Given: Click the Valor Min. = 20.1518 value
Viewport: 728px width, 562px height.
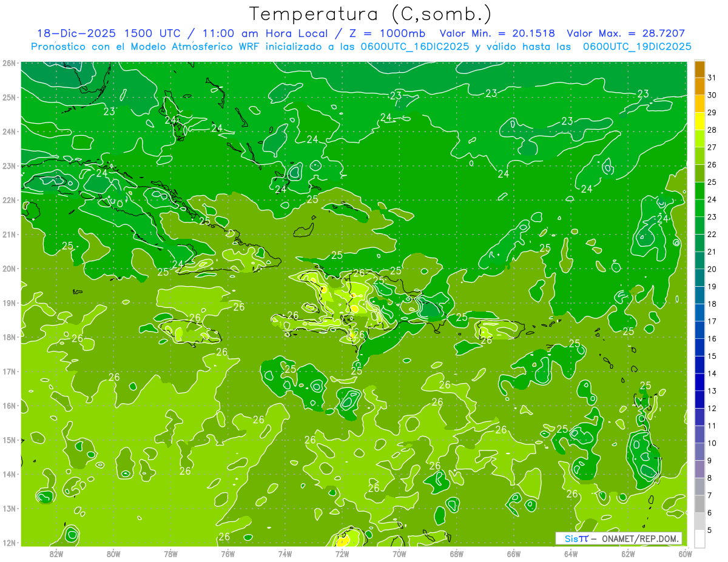Looking at the screenshot, I should coord(497,33).
